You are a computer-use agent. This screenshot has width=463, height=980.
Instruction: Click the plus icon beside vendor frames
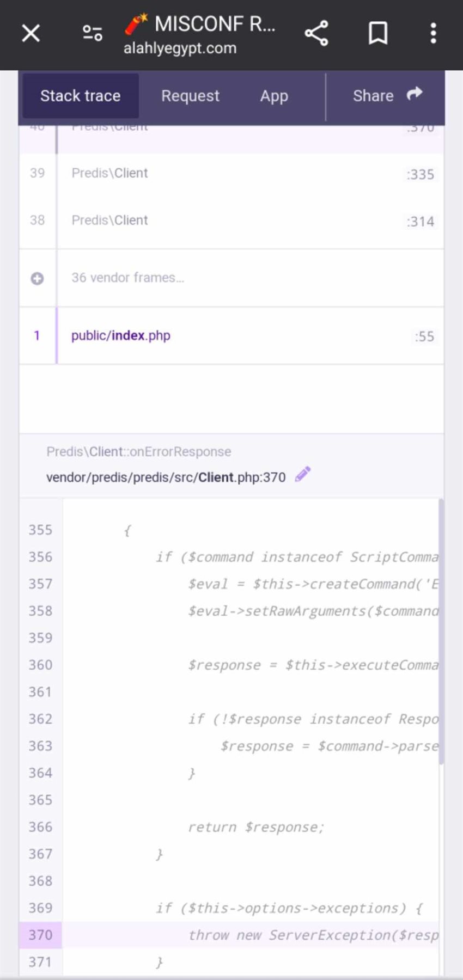coord(37,279)
